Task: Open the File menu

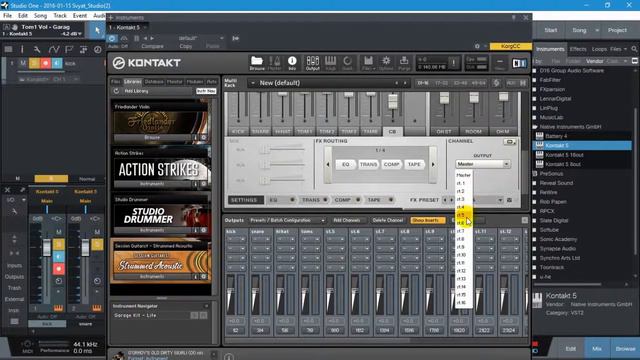Action: click(8, 16)
